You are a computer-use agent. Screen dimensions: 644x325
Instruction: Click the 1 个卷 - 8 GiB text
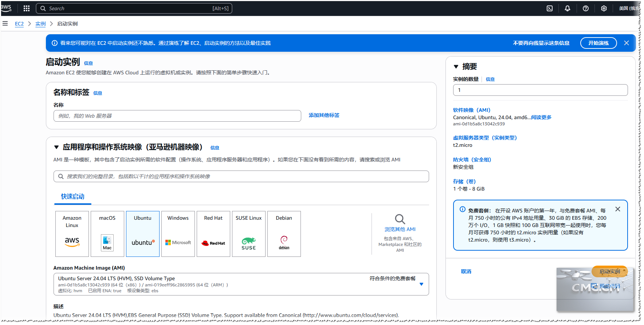click(x=469, y=189)
